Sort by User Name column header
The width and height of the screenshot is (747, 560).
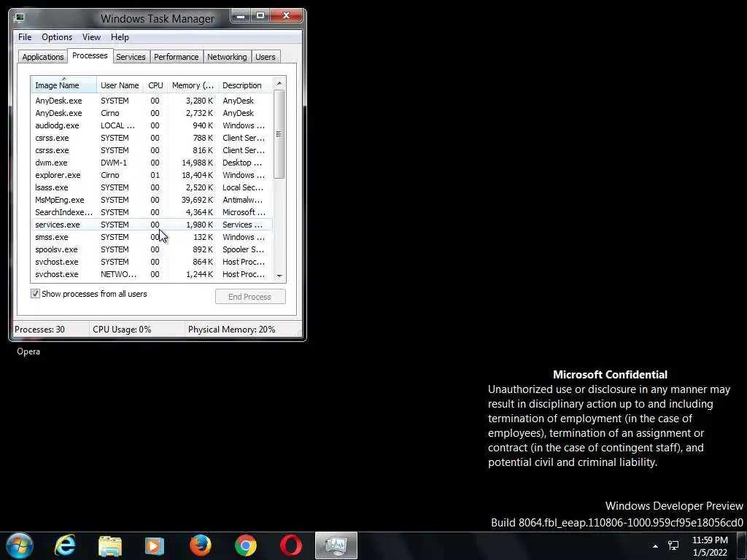point(120,85)
